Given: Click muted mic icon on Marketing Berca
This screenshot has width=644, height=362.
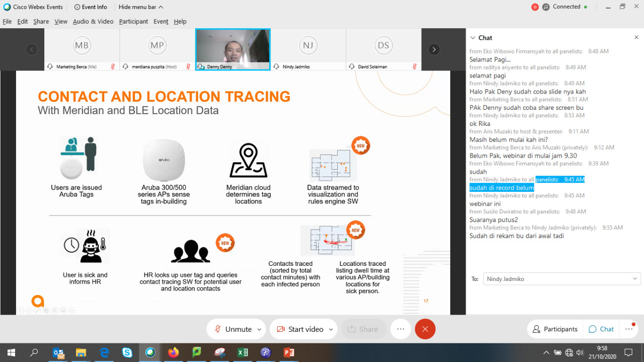Looking at the screenshot, I should pyautogui.click(x=113, y=66).
